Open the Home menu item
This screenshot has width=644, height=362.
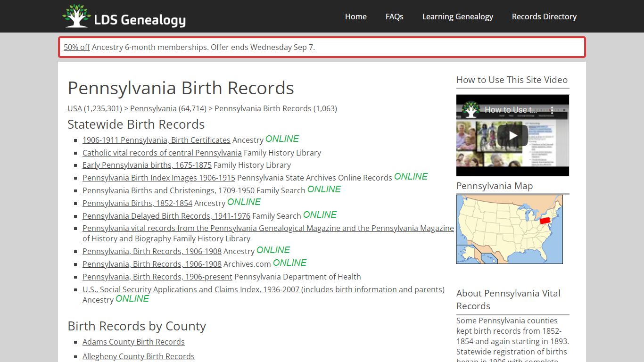pyautogui.click(x=356, y=16)
